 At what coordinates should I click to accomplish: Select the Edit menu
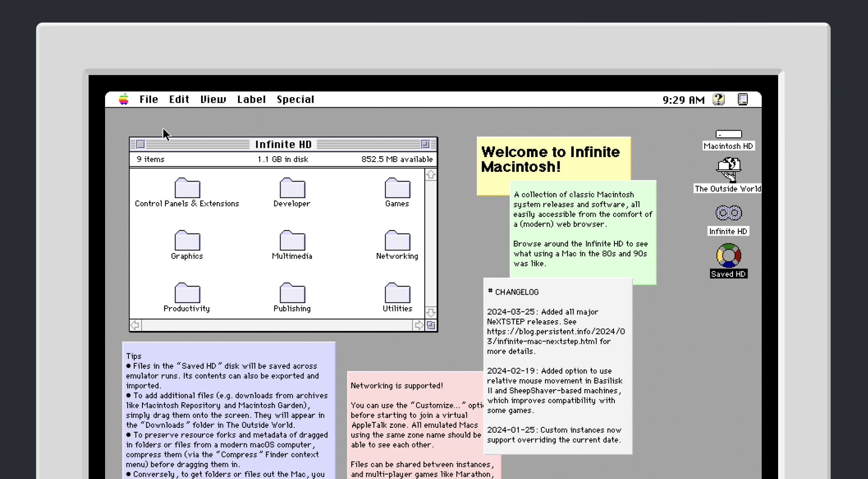tap(179, 99)
